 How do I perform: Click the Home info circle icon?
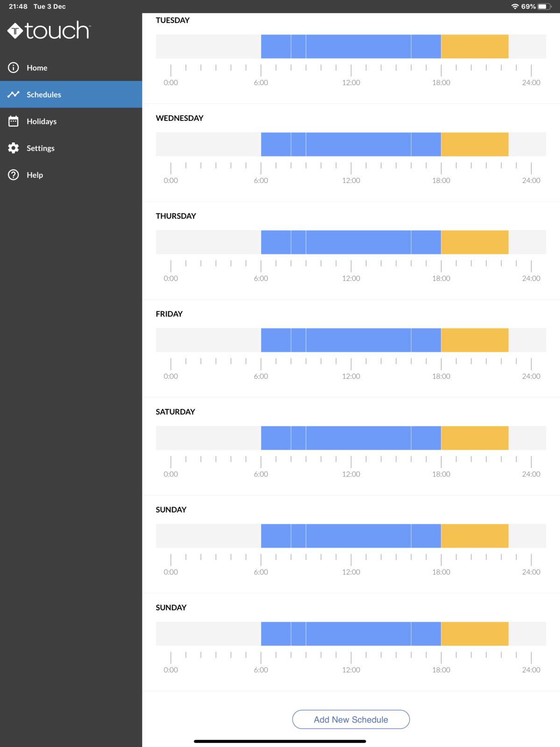coord(14,68)
